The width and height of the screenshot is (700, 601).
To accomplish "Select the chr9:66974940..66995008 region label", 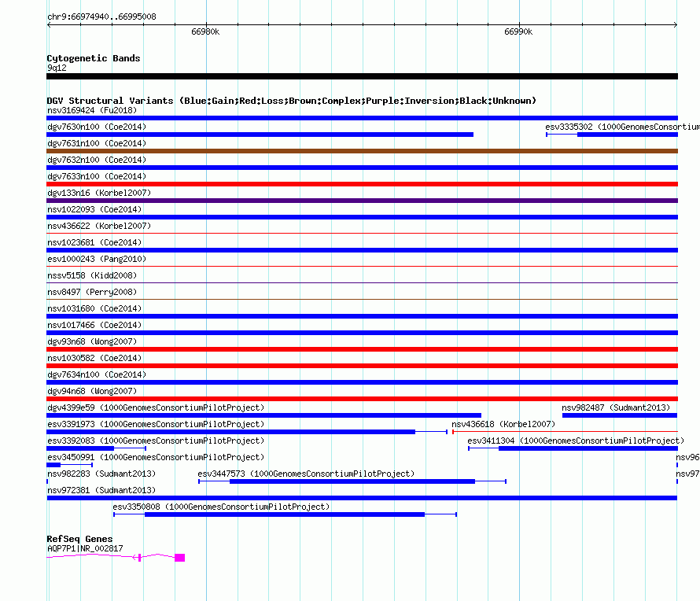I will pyautogui.click(x=101, y=17).
